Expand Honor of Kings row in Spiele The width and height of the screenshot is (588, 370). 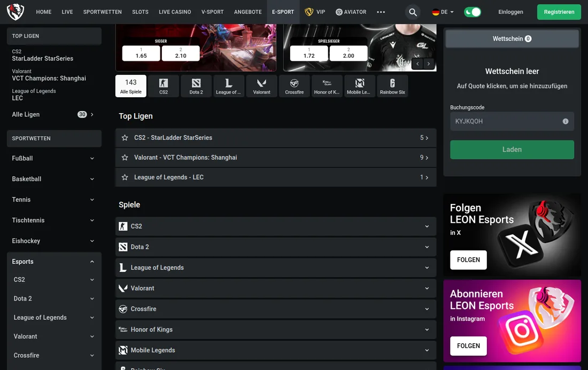coord(276,329)
